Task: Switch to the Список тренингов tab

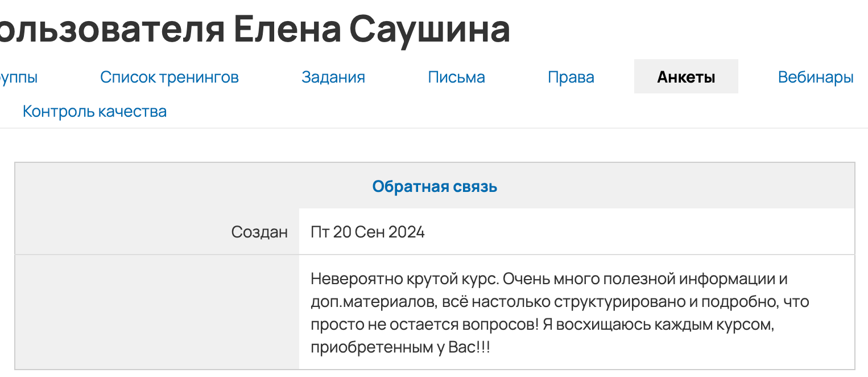Action: pos(169,76)
